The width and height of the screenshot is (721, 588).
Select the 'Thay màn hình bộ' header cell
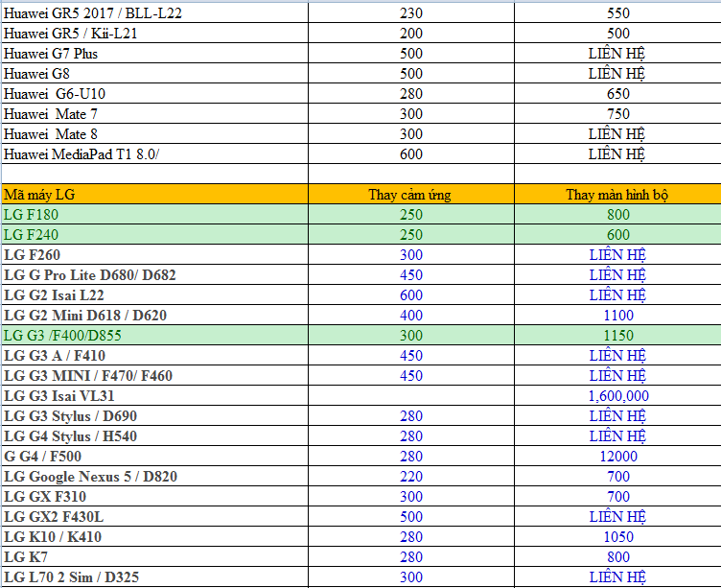[617, 194]
